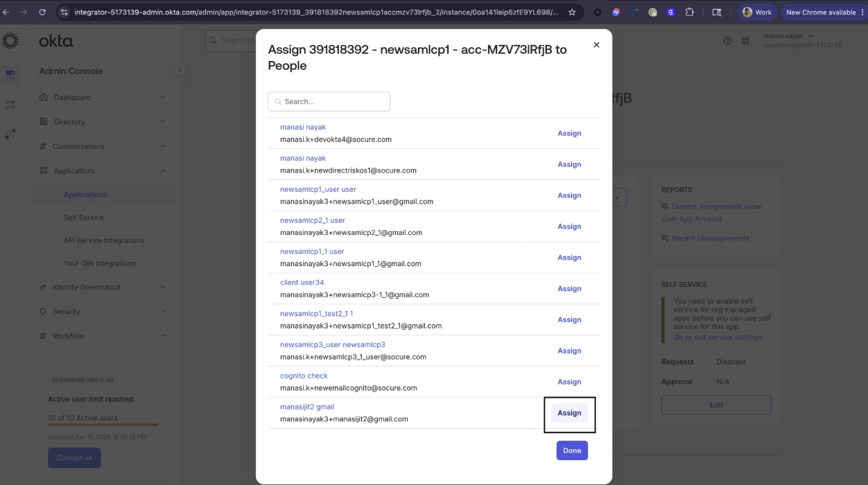Viewport: 868px width, 485px height.
Task: Open API Service Integrations menu item
Action: point(104,240)
